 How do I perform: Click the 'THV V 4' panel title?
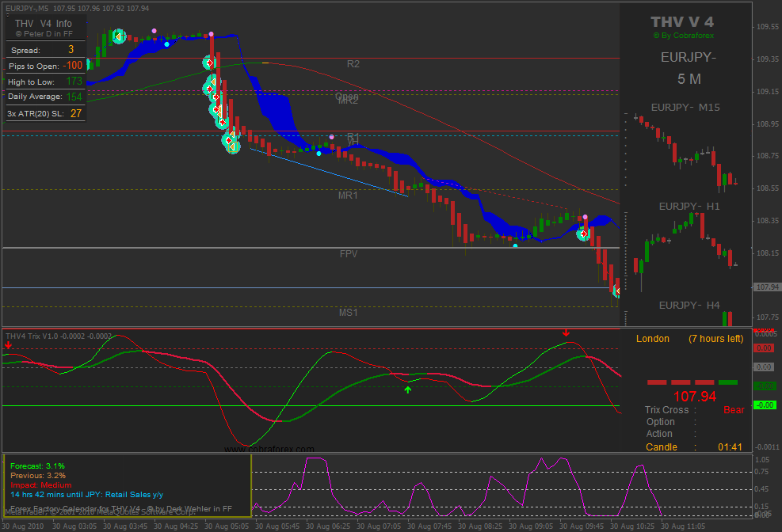(x=682, y=22)
